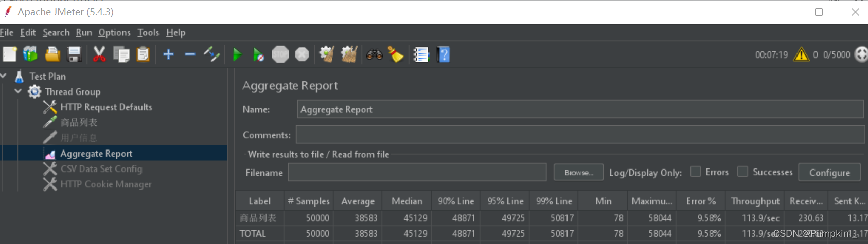Click the Name input field
Image resolution: width=868 pixels, height=244 pixels.
click(x=580, y=109)
